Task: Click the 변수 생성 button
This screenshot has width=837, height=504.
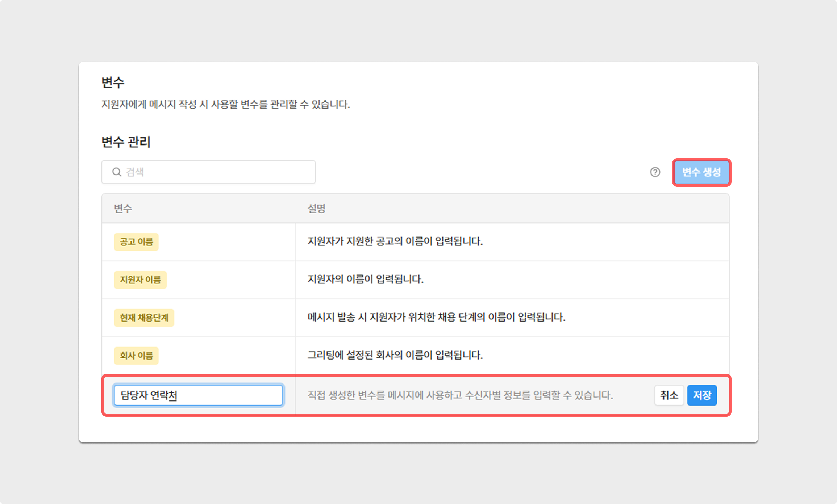Action: click(x=701, y=172)
